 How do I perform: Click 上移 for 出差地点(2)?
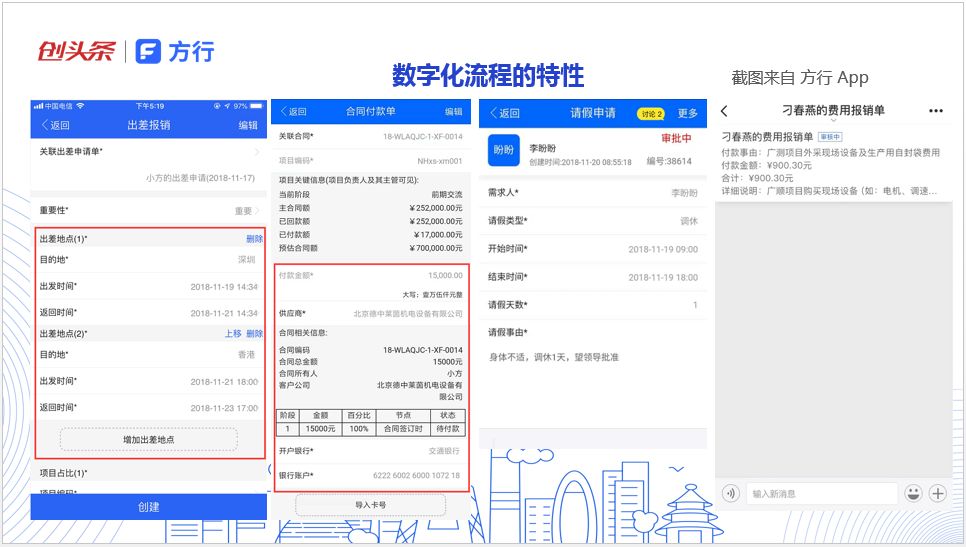[233, 333]
